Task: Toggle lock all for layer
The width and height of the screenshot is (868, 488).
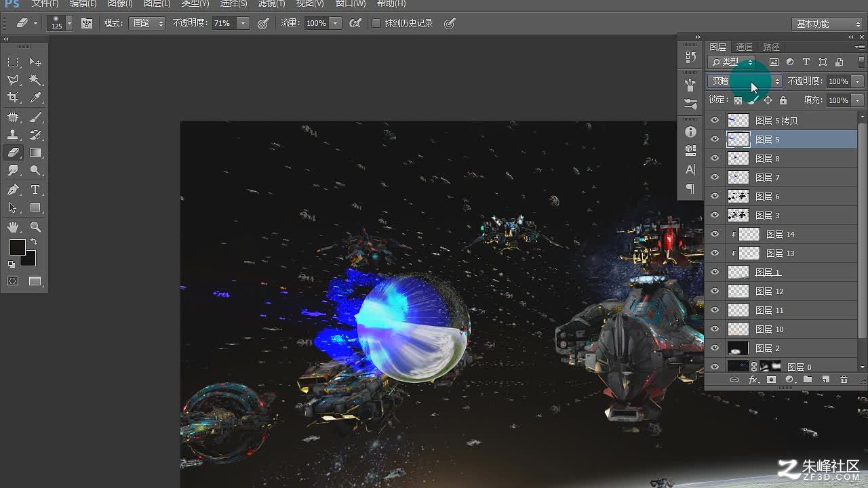Action: tap(783, 100)
